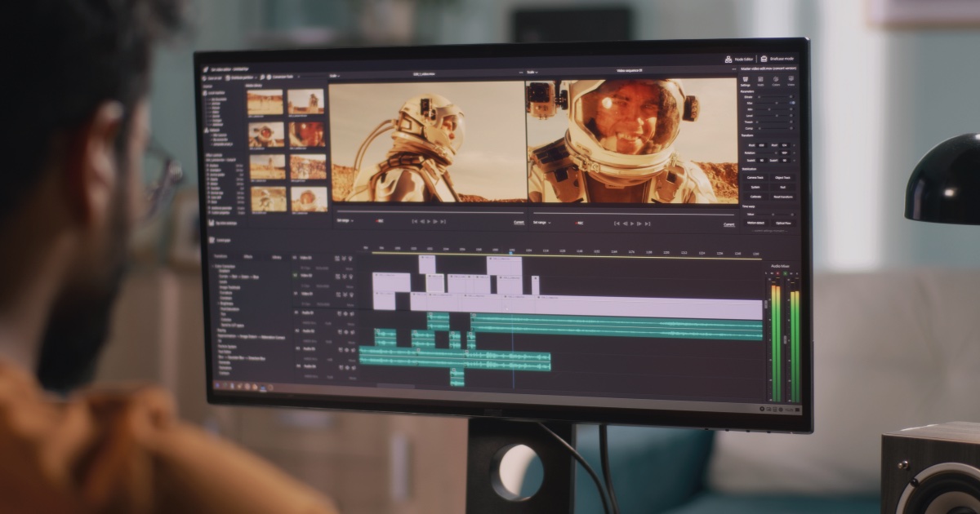
Task: Click the Camera Track stabilization button
Action: [755, 178]
